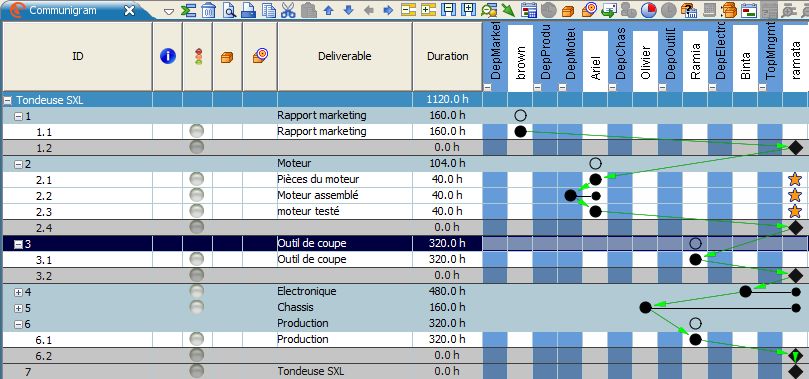Click the status light on row 1.1
This screenshot has height=379, width=809.
197,131
